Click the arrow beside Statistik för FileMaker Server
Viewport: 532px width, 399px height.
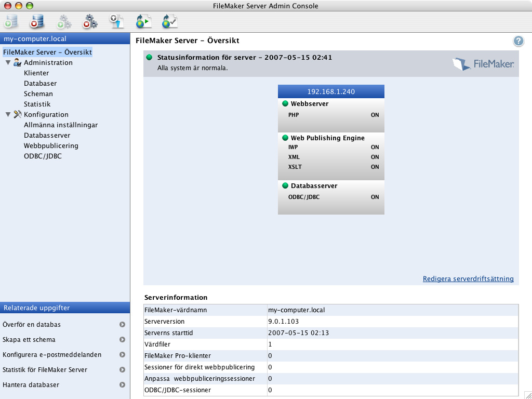[x=122, y=370]
